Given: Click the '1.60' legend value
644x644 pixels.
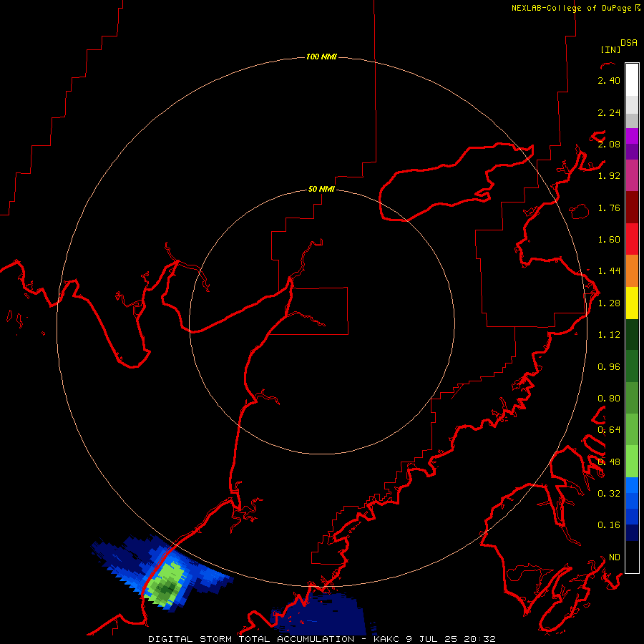Looking at the screenshot, I should [609, 240].
